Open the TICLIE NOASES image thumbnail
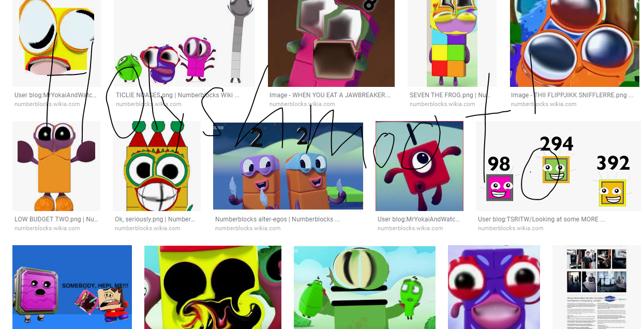644x329 pixels. [x=185, y=43]
